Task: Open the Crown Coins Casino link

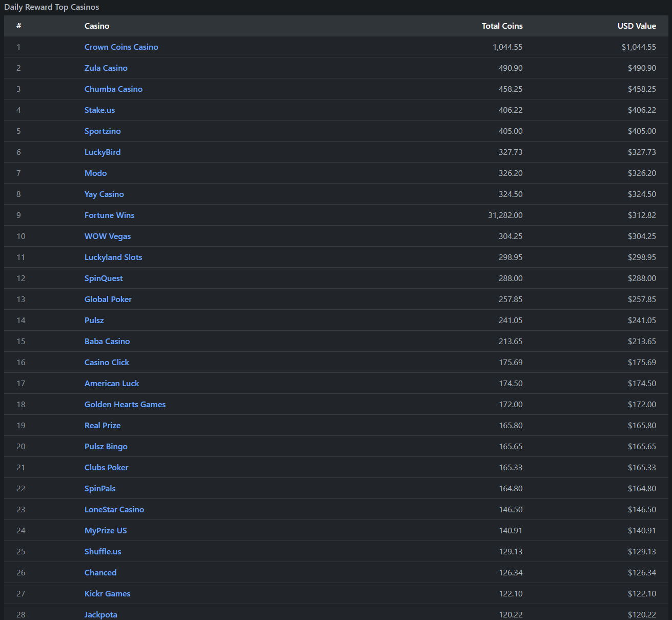Action: point(121,47)
